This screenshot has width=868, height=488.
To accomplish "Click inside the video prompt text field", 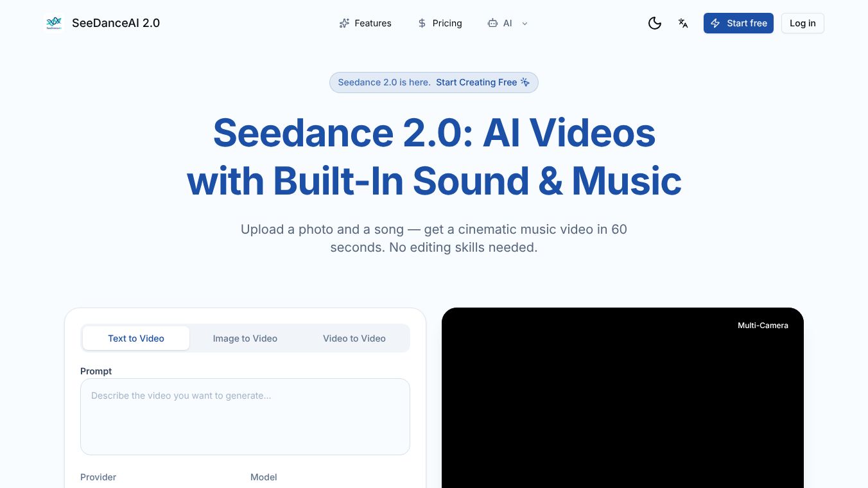I will [245, 416].
